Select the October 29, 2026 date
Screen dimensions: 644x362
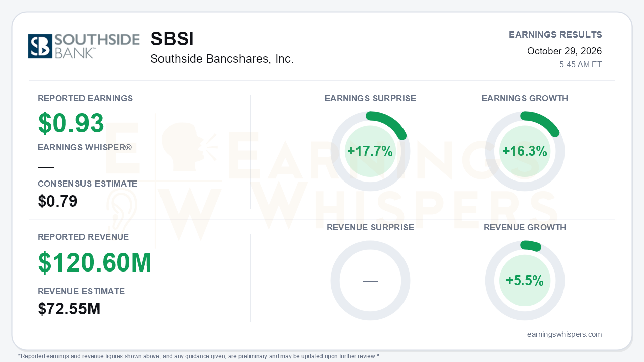coord(565,51)
